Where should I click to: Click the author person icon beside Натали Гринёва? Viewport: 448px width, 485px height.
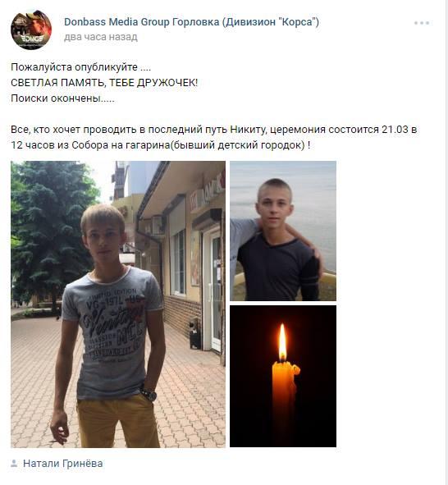[14, 464]
